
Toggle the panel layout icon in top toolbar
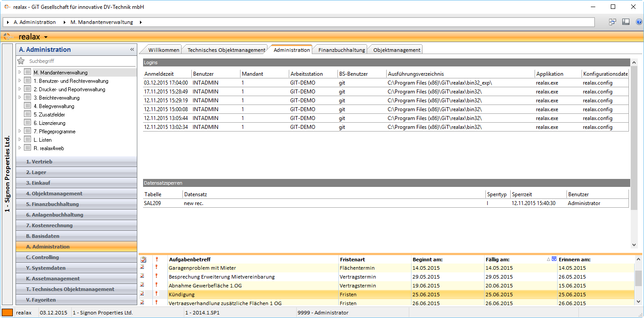point(626,22)
